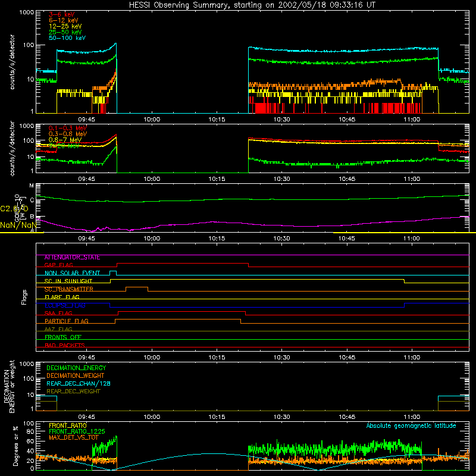Click the Absolute geomagnetic latitude label
476x476 pixels.
pyautogui.click(x=411, y=426)
